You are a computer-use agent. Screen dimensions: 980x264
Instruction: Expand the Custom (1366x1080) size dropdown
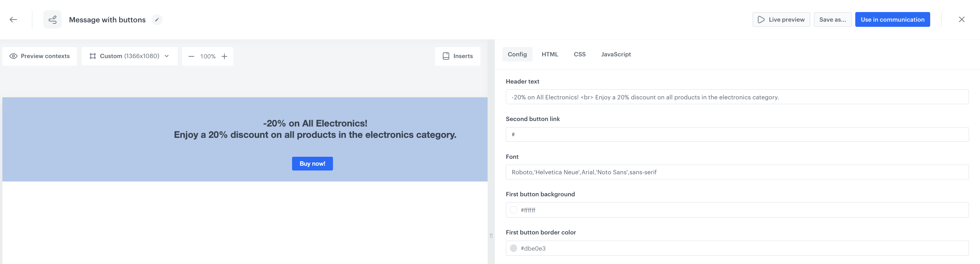pyautogui.click(x=129, y=56)
